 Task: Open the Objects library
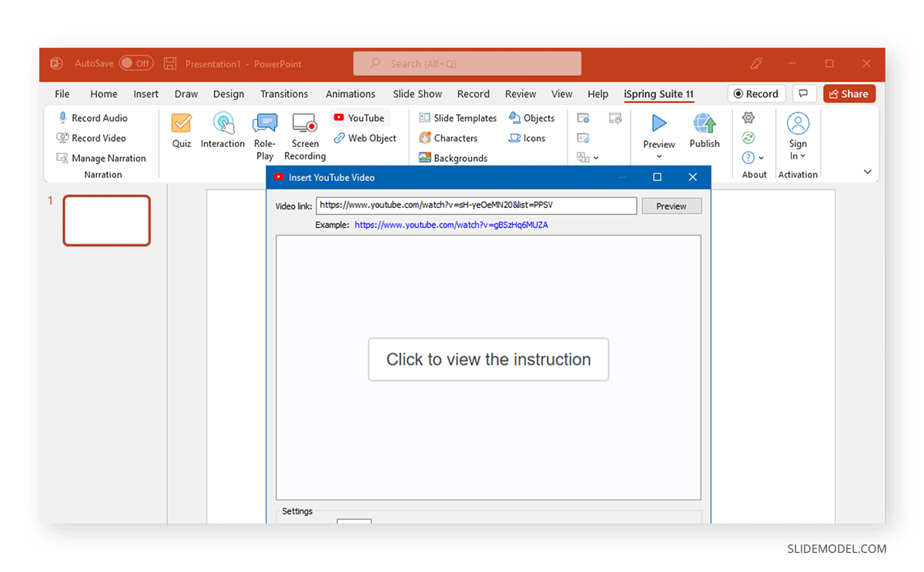pyautogui.click(x=532, y=118)
